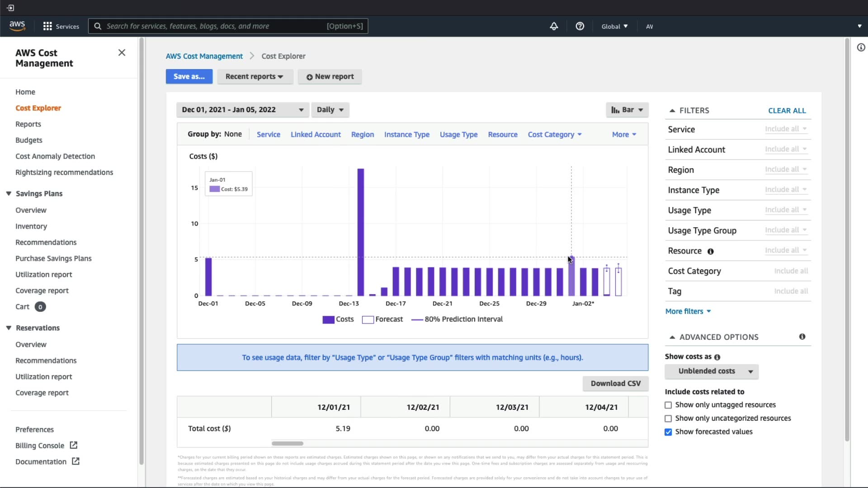Open Budgets in the sidebar
Screen dimensions: 868x488
coord(29,140)
